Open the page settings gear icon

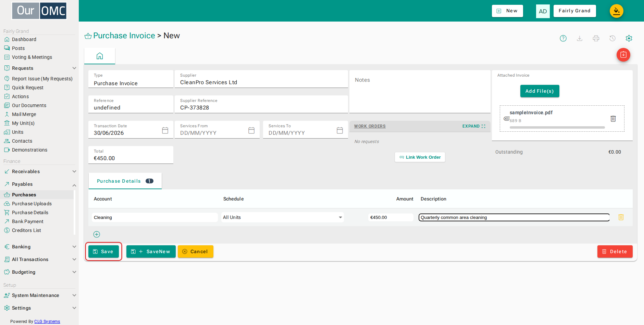(629, 38)
